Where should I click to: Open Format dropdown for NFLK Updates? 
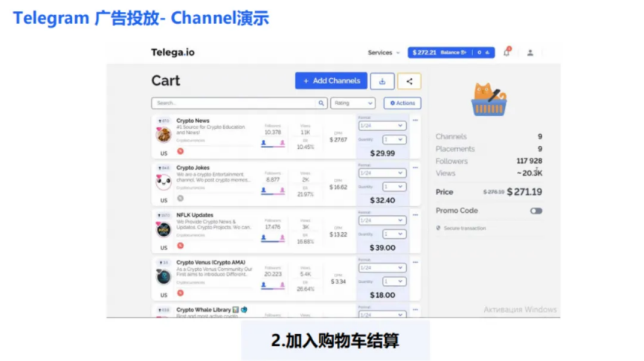(382, 220)
